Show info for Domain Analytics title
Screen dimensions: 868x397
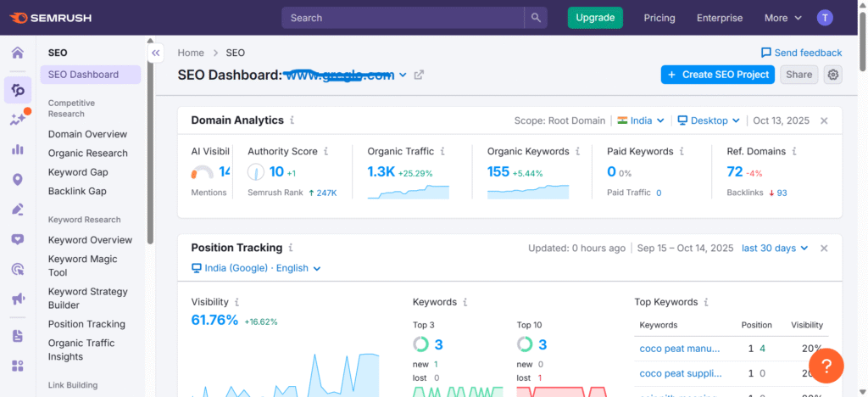[292, 120]
